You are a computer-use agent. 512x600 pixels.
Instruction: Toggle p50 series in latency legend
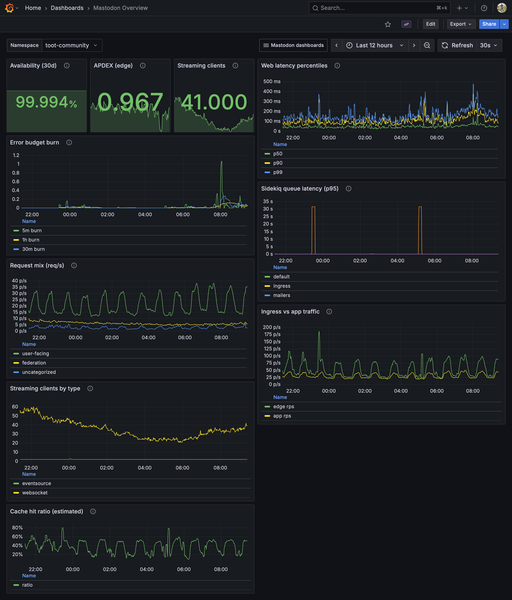(277, 154)
